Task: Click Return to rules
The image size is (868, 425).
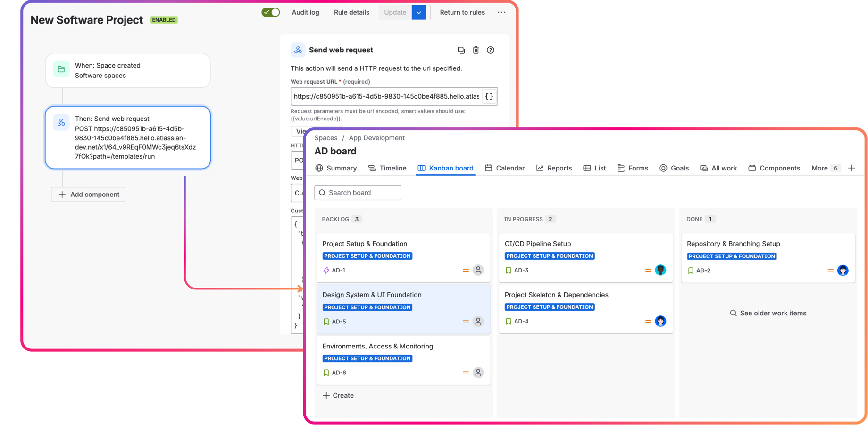Action: [x=462, y=12]
